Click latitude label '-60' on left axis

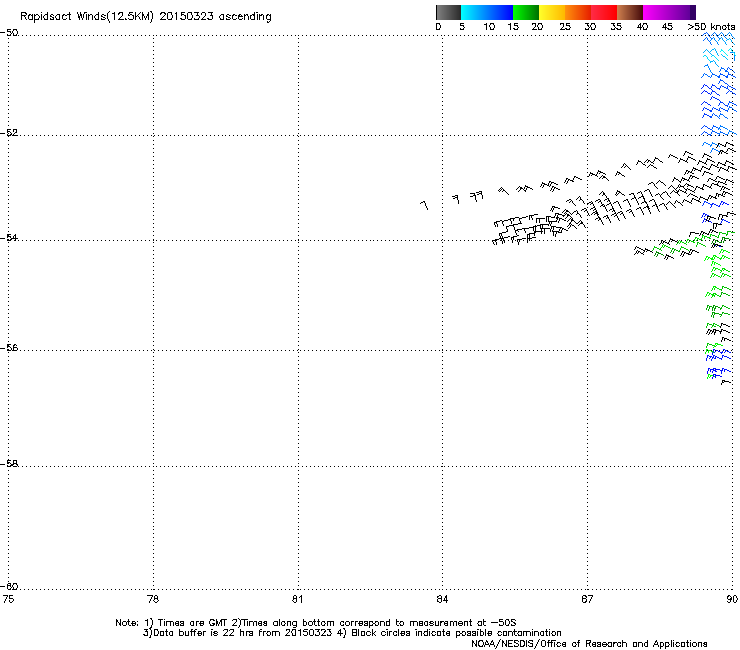click(x=9, y=587)
